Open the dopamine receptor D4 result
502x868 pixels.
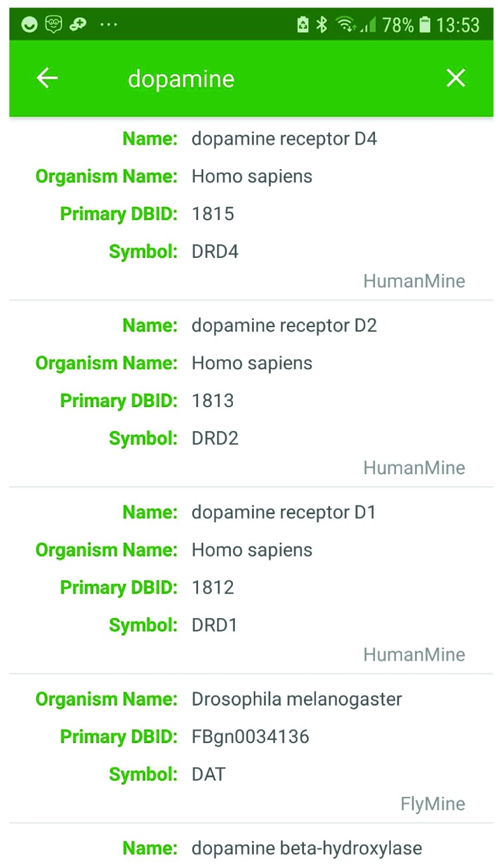pos(251,208)
